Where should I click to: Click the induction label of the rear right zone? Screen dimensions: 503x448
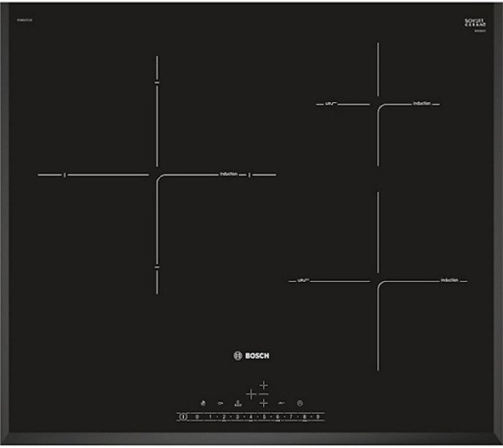tap(422, 103)
